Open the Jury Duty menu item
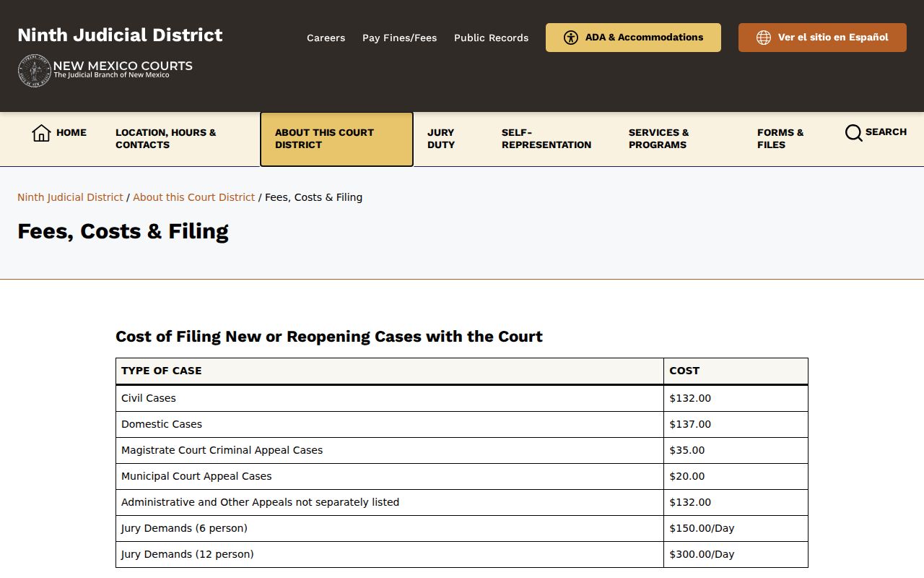The height and width of the screenshot is (578, 924). [441, 139]
